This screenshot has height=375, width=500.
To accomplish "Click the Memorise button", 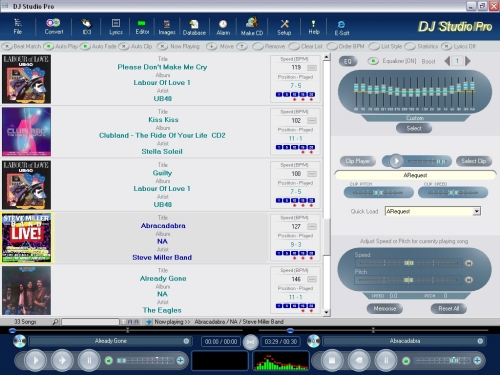I will click(385, 309).
